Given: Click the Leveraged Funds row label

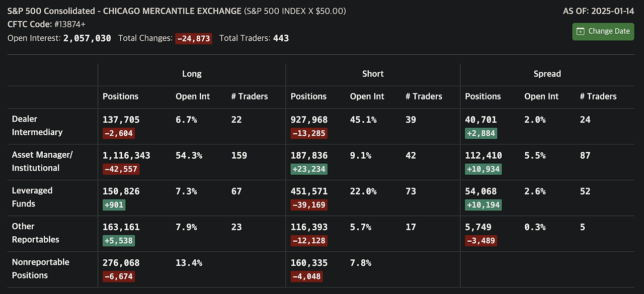Looking at the screenshot, I should tap(32, 197).
